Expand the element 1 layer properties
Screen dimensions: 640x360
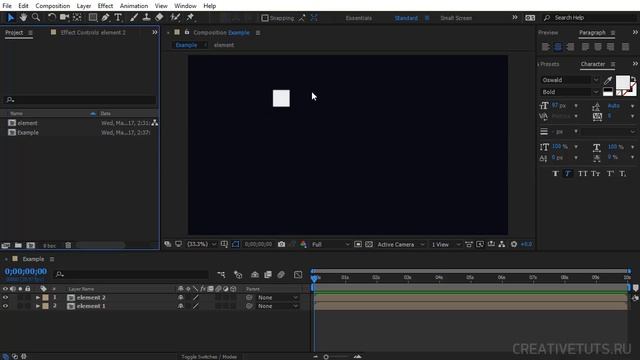(x=38, y=306)
